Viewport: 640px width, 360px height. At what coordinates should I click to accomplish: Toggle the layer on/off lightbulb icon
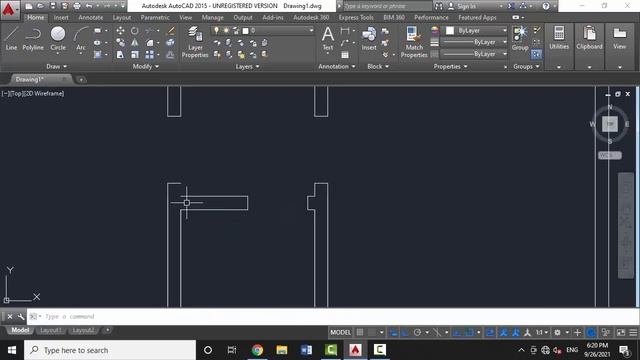coord(216,31)
